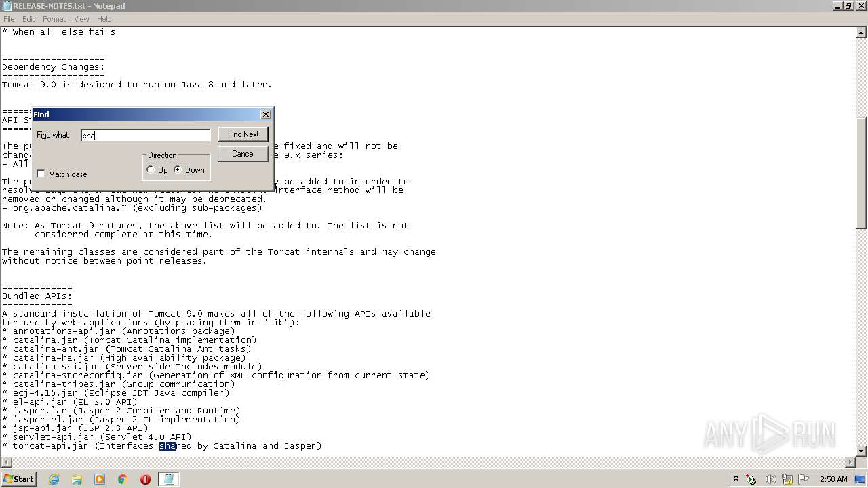Click the Start button
The height and width of the screenshot is (488, 868).
[x=18, y=479]
